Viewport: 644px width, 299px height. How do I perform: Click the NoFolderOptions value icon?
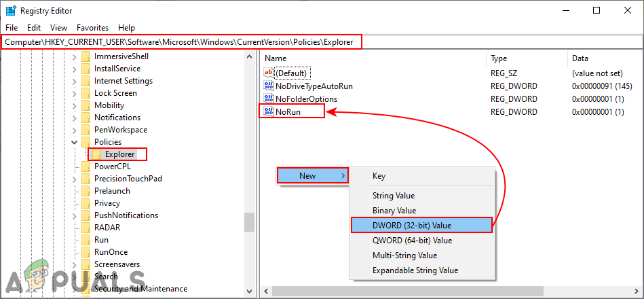coord(268,99)
